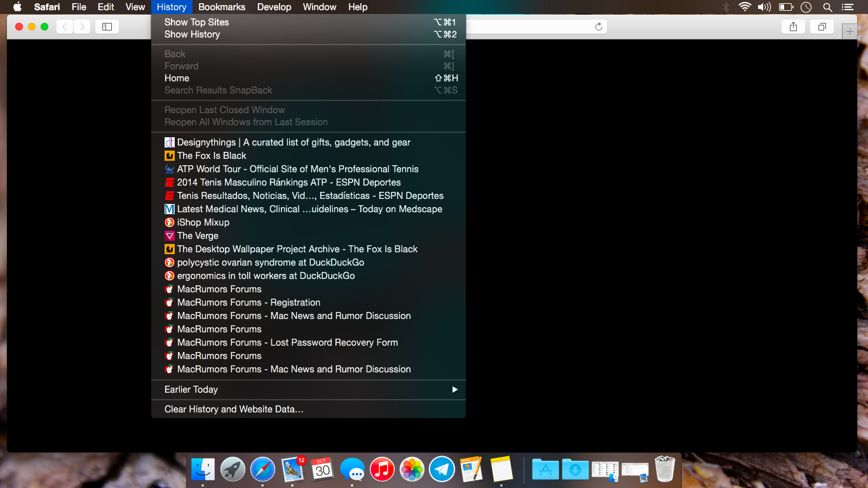Open the Window menu
The width and height of the screenshot is (868, 488).
tap(320, 7)
